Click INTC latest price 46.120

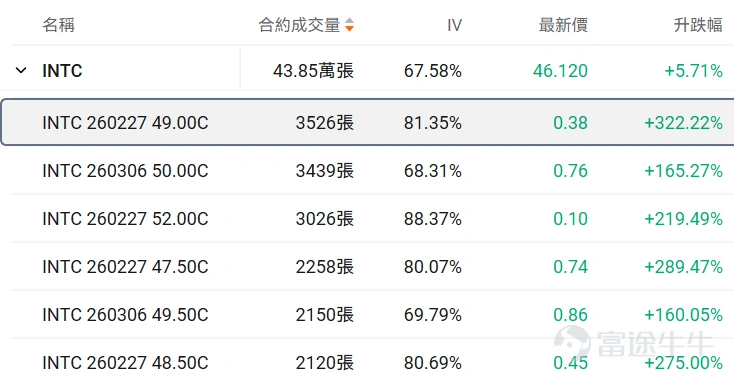(x=560, y=71)
